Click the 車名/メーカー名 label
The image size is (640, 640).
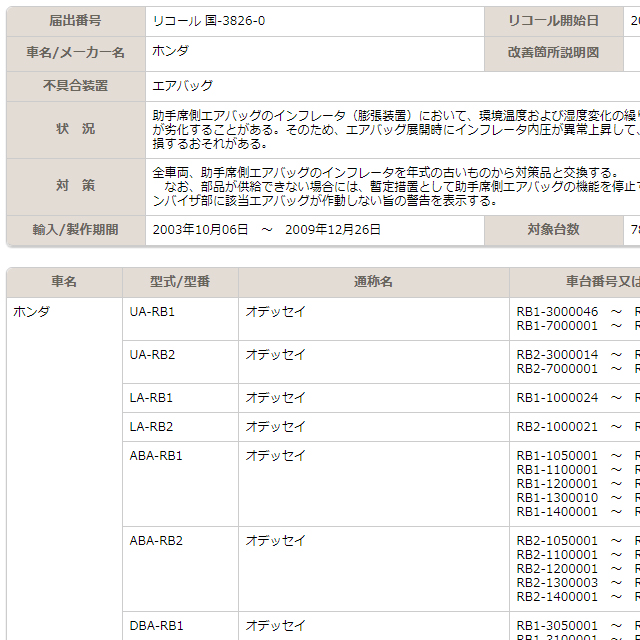76,53
